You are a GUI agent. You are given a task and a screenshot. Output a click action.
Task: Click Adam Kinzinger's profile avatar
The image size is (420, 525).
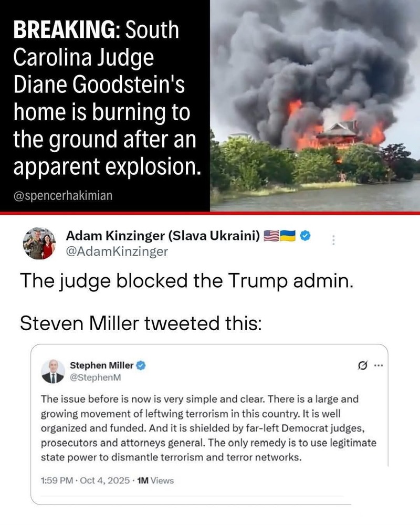pyautogui.click(x=39, y=244)
